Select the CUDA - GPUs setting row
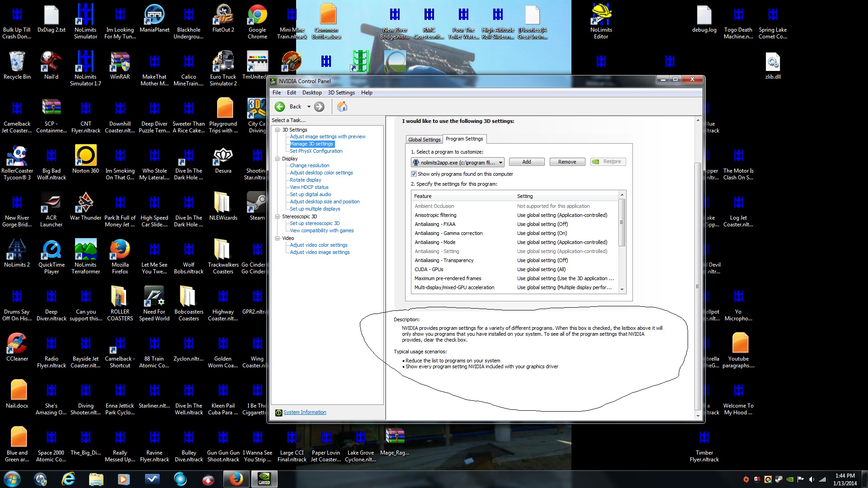This screenshot has width=868, height=488. pos(515,269)
